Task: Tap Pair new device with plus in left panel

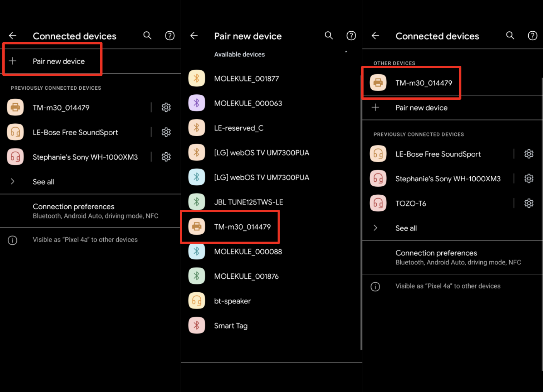Action: (53, 61)
